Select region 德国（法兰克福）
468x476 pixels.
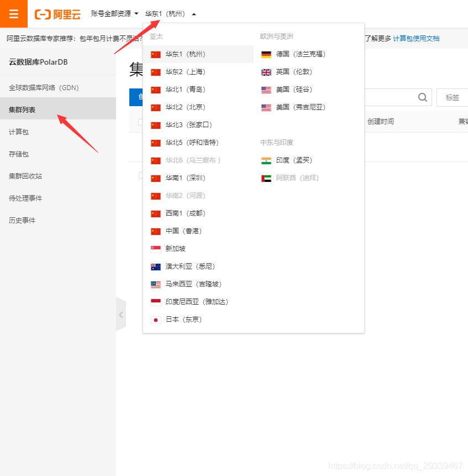pos(309,54)
